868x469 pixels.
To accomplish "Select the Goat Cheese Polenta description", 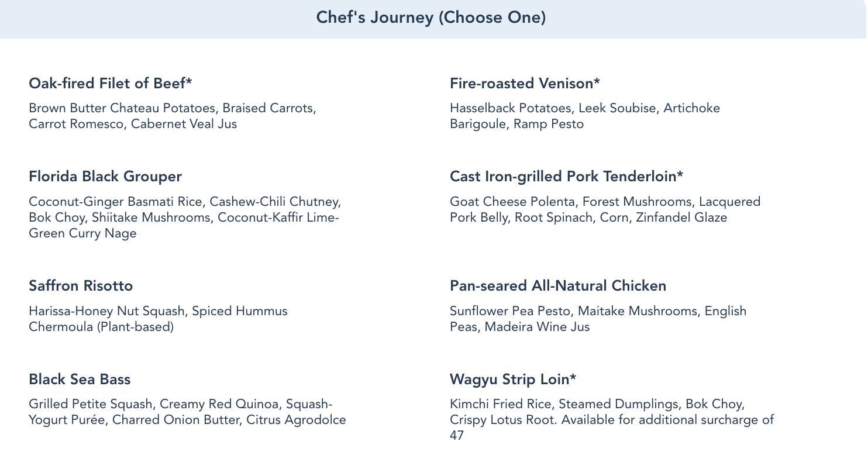I will [x=605, y=210].
